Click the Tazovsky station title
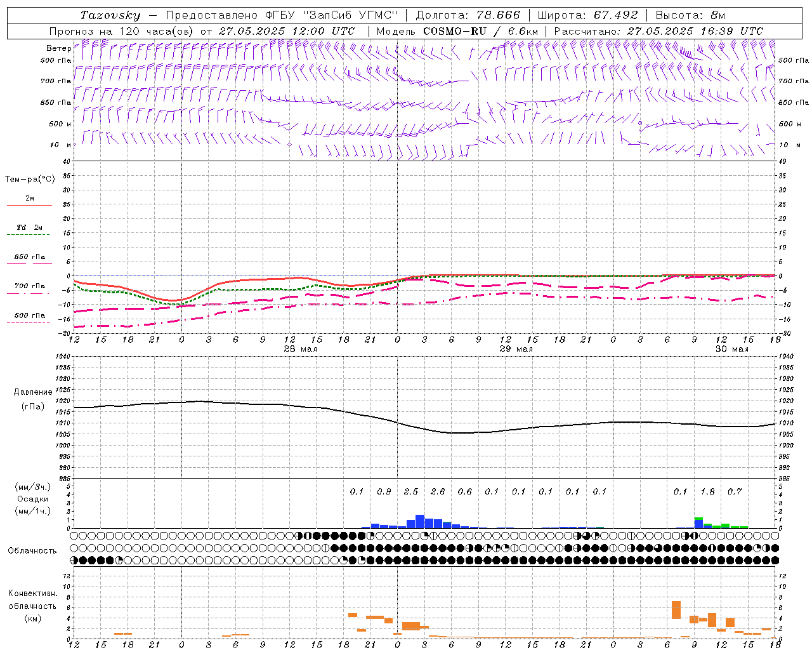812x650 pixels. (x=110, y=15)
